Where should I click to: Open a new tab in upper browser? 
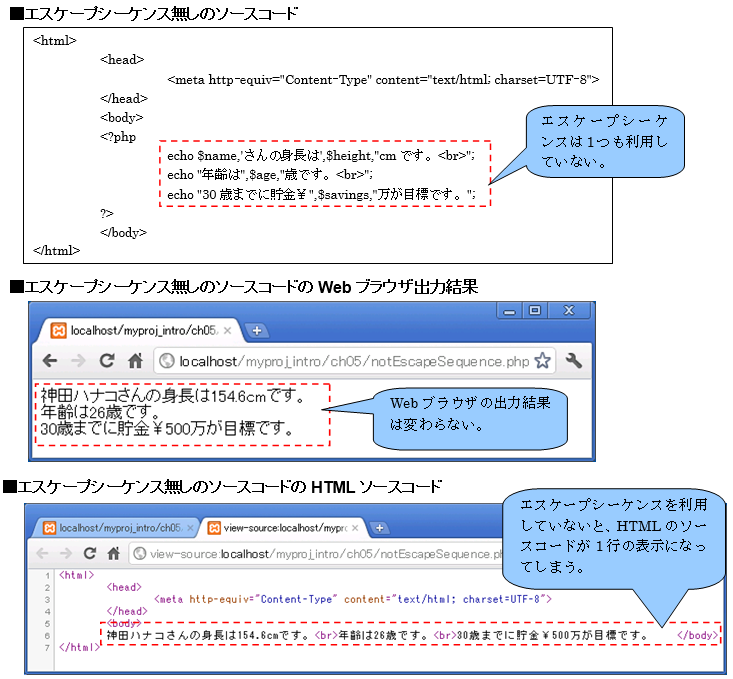(256, 331)
